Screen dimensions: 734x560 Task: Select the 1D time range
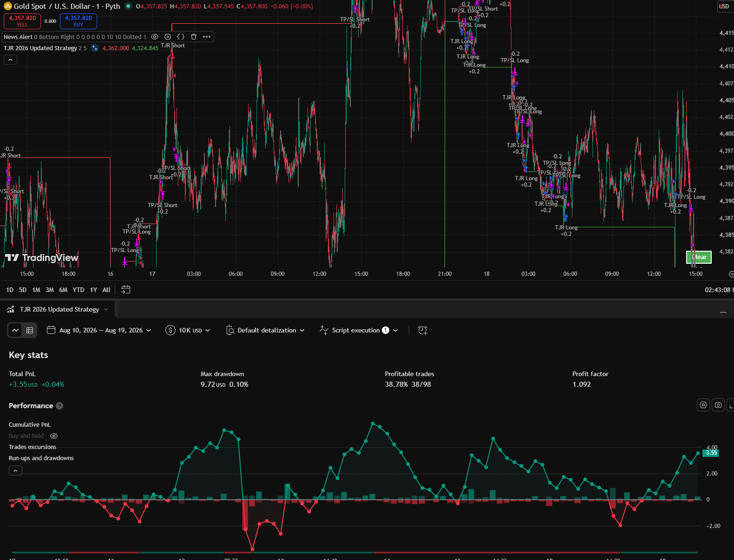point(10,290)
